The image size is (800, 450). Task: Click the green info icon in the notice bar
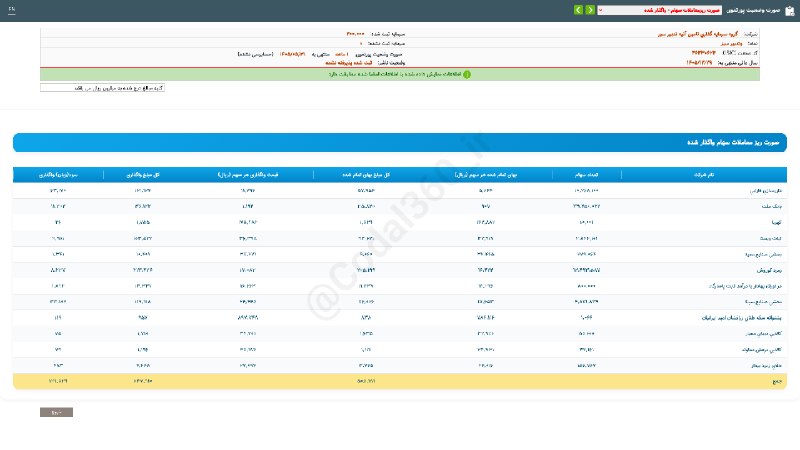coord(467,74)
